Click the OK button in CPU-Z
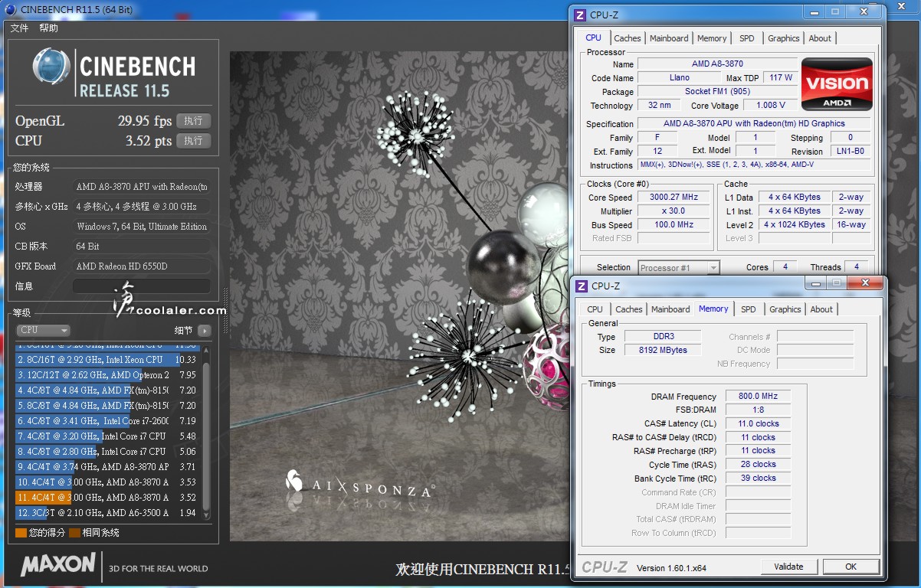The width and height of the screenshot is (921, 588). (x=851, y=567)
